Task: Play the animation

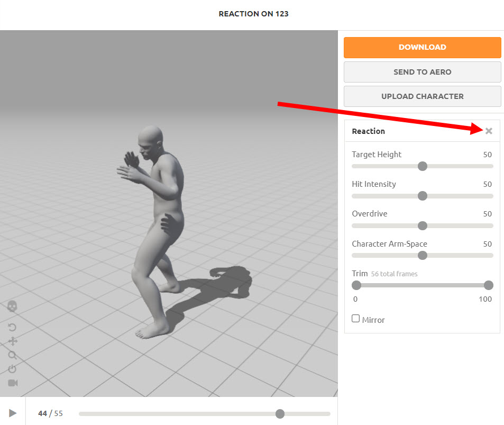Action: pos(13,413)
